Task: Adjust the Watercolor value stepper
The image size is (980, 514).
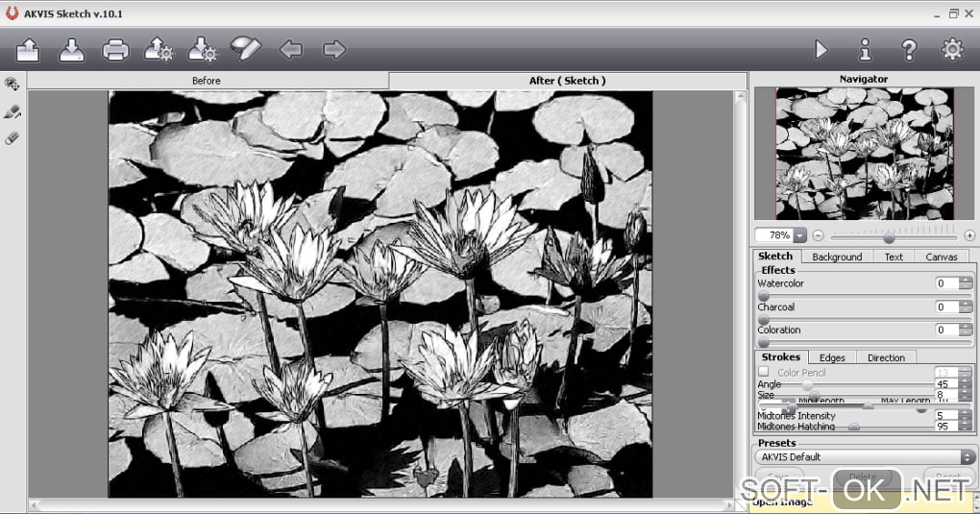Action: coord(966,283)
